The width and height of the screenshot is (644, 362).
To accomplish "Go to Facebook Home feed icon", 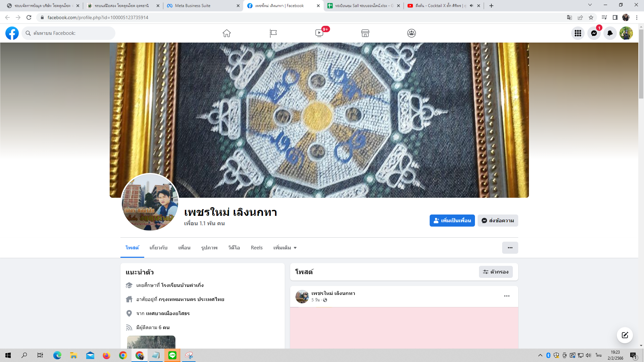I will point(227,33).
